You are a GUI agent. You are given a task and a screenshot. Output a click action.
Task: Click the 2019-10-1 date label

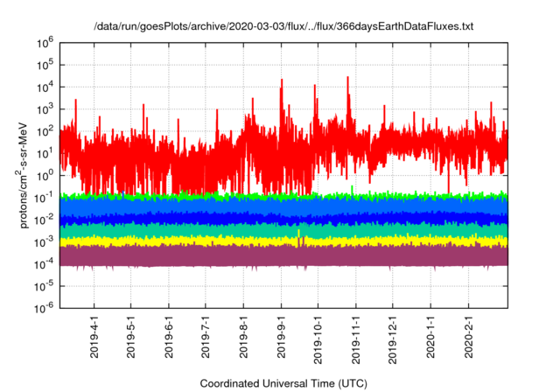tap(318, 339)
